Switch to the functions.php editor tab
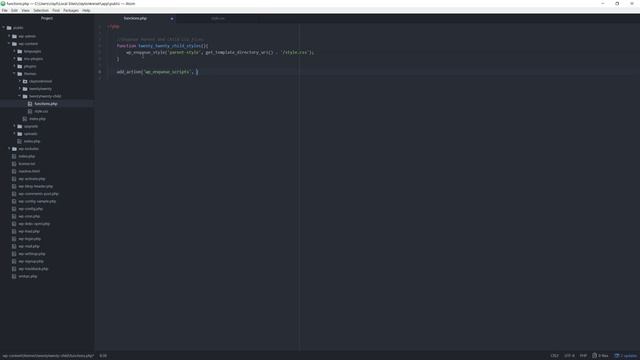The width and height of the screenshot is (640, 360). click(136, 18)
